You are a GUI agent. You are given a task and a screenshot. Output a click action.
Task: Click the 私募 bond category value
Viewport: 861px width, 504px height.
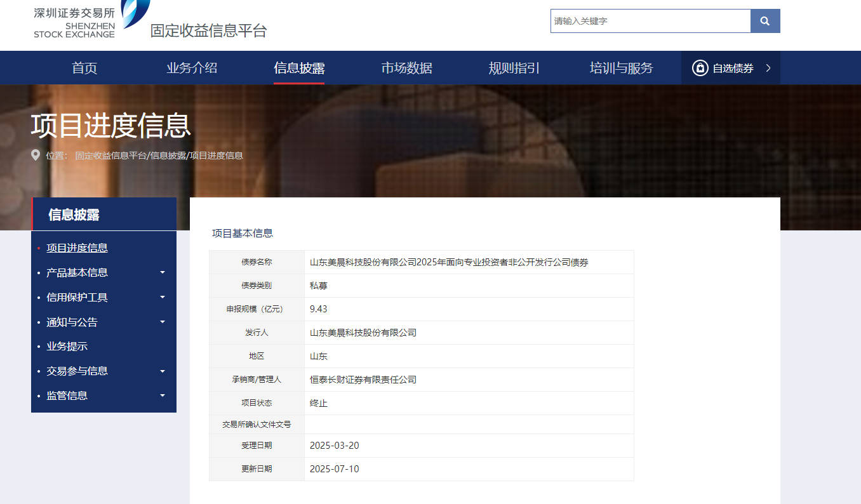(319, 286)
